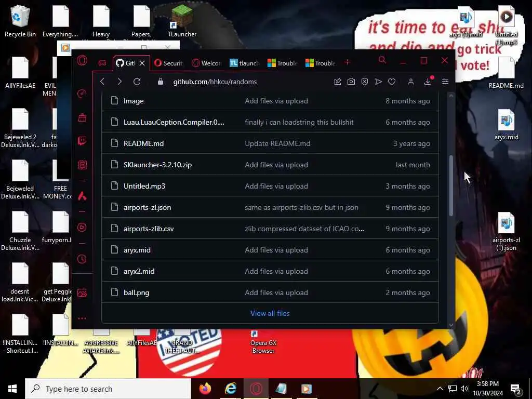This screenshot has width=532, height=399.
Task: Open commit 'finally i can loadstring' message
Action: coord(299,122)
